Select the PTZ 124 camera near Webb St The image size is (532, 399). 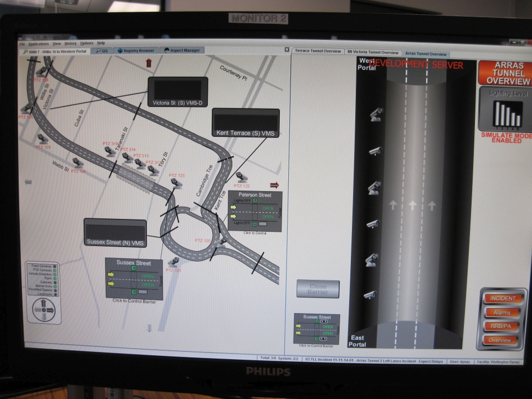[x=78, y=163]
